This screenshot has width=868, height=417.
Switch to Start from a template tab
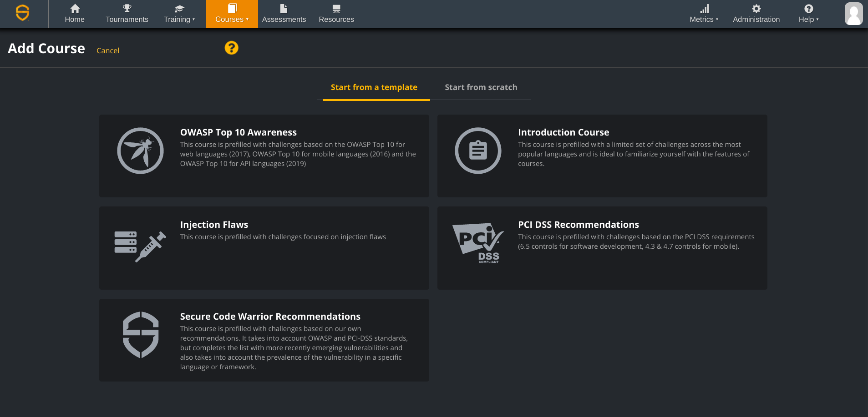(374, 87)
